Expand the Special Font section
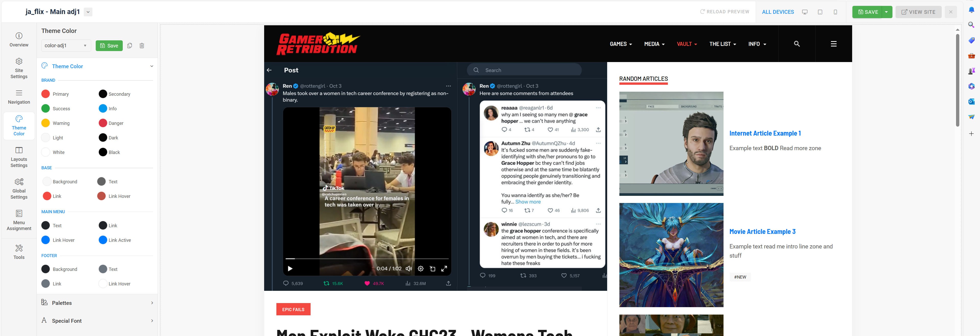Screen dimensions: 980x336 click(x=97, y=321)
